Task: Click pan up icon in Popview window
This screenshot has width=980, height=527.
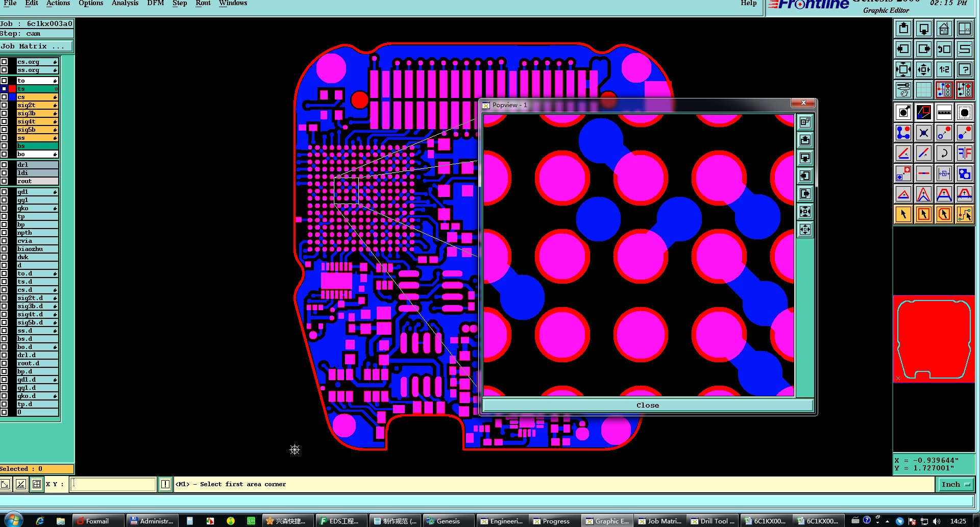Action: (805, 140)
